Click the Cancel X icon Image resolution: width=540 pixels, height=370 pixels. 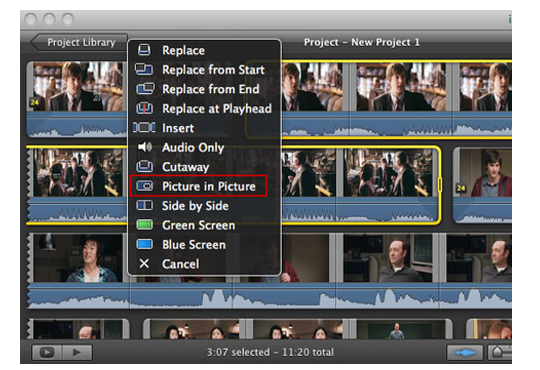click(144, 264)
